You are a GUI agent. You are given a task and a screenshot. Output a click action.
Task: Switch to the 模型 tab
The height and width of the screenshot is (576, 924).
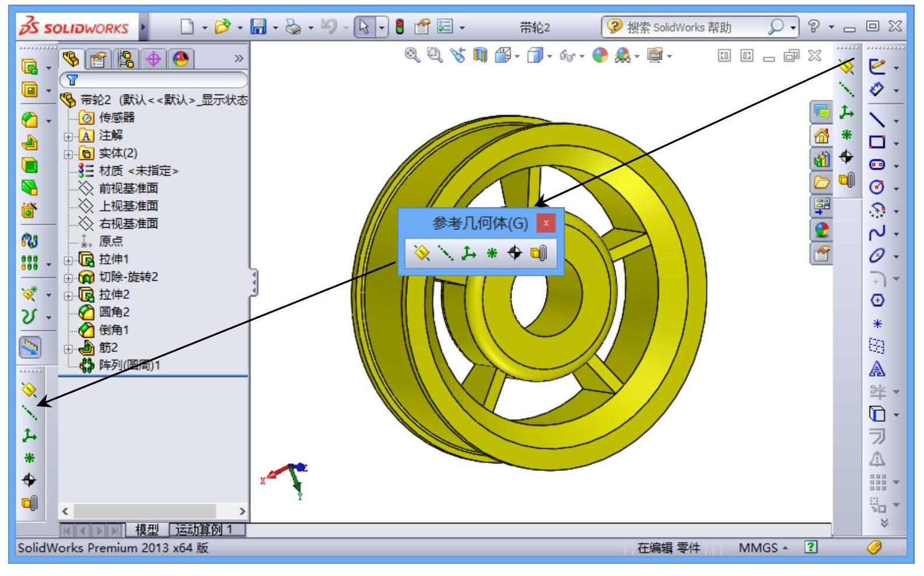click(147, 530)
